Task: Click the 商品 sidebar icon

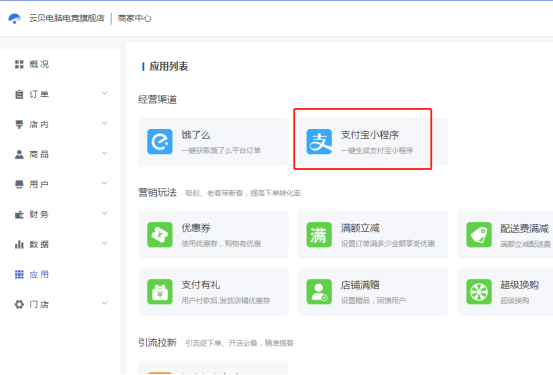Action: pyautogui.click(x=19, y=155)
